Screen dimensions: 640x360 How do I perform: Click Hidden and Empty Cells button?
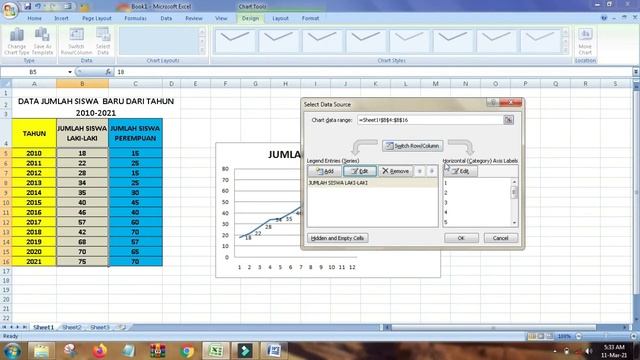click(x=337, y=238)
